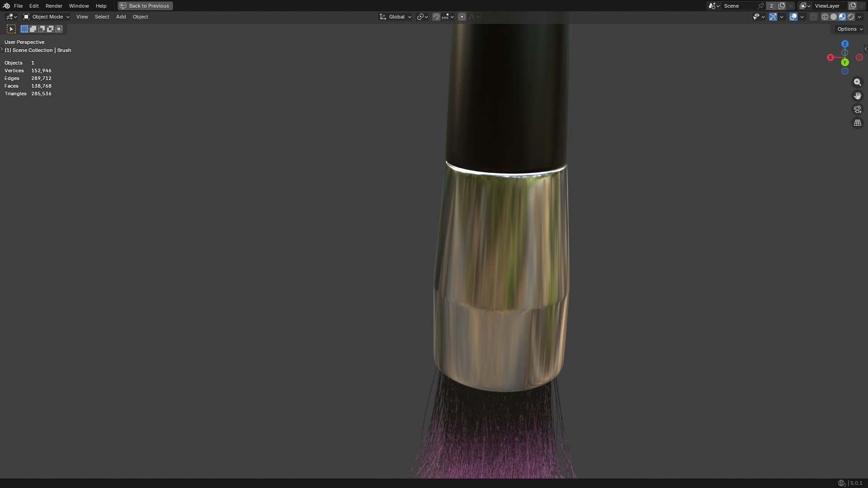Expand the toolbar arrow at left edge
This screenshot has height=488, width=868.
click(2, 49)
